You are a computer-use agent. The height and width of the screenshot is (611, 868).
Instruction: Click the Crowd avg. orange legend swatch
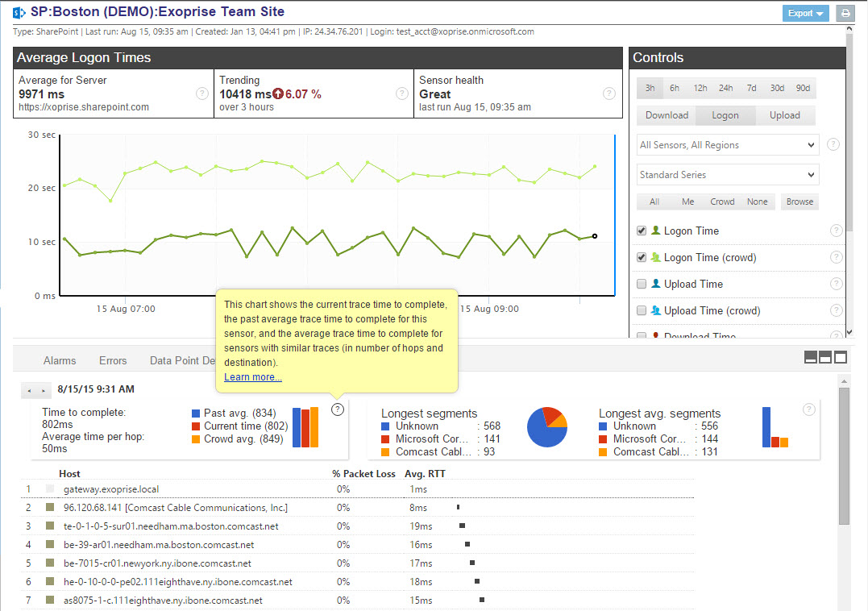point(195,439)
